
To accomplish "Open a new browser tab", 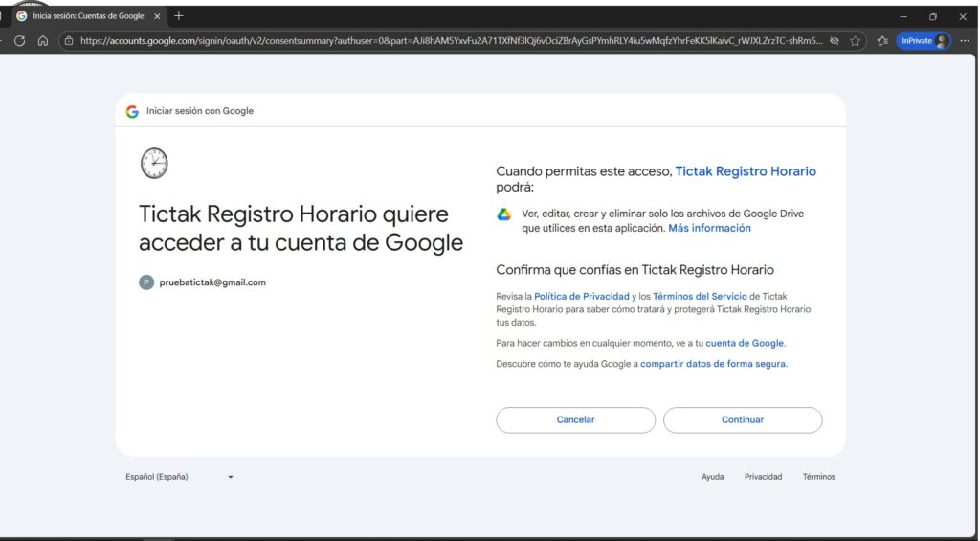I will (179, 16).
